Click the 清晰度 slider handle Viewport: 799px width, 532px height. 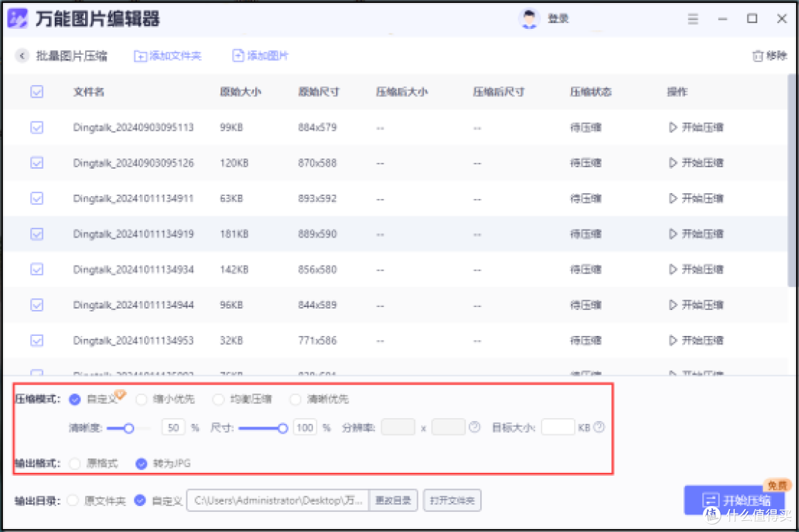click(129, 428)
